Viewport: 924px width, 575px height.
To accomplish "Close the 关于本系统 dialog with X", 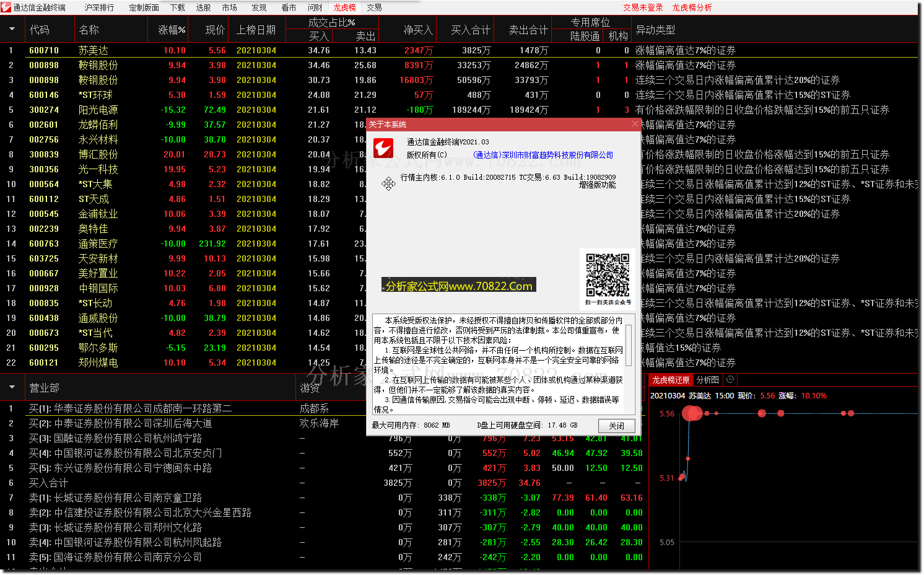I will pos(634,124).
